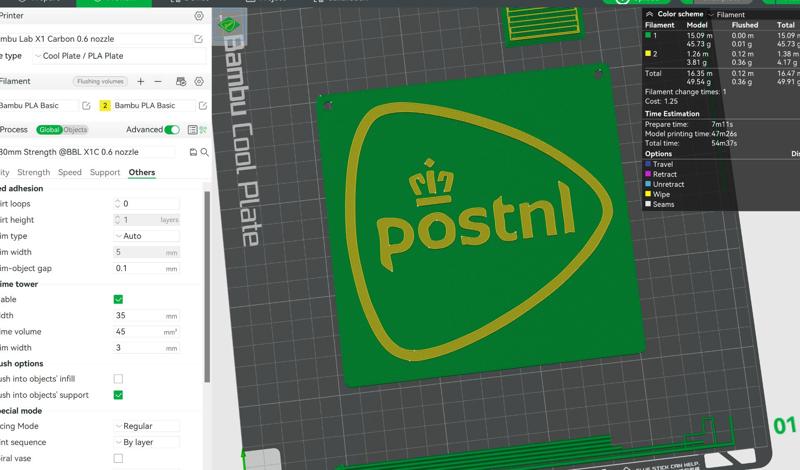This screenshot has height=470, width=800.
Task: Switch process scope to Objects
Action: coord(75,130)
